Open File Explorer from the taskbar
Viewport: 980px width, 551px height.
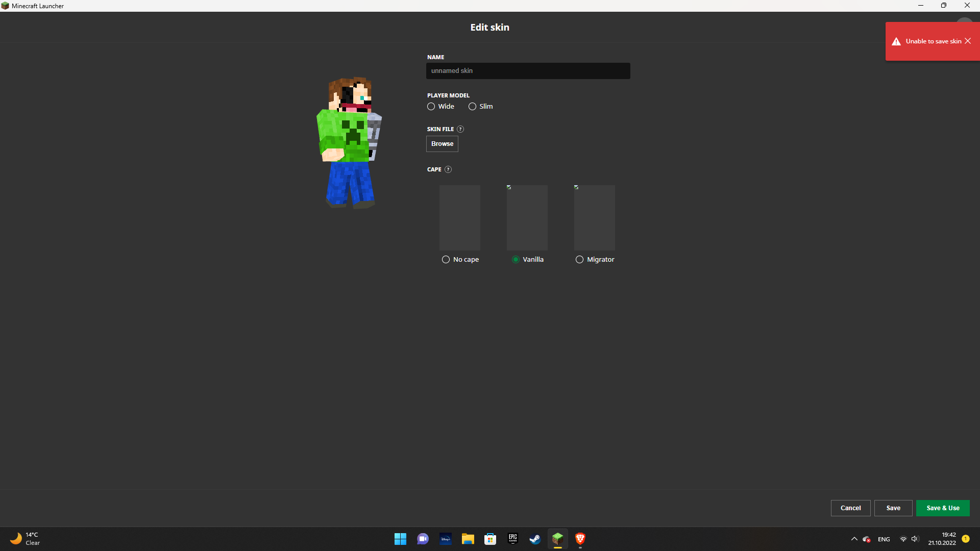click(468, 539)
